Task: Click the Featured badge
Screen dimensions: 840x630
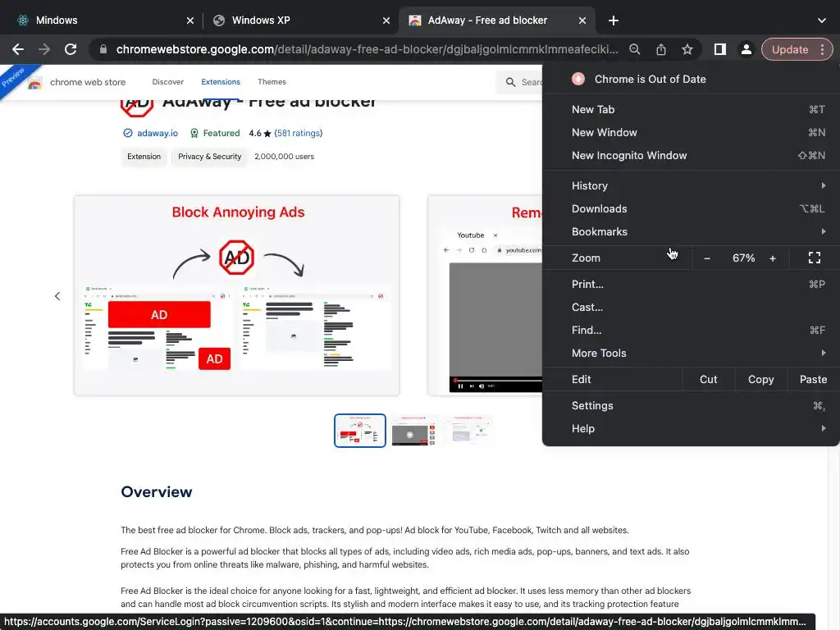Action: click(x=215, y=134)
